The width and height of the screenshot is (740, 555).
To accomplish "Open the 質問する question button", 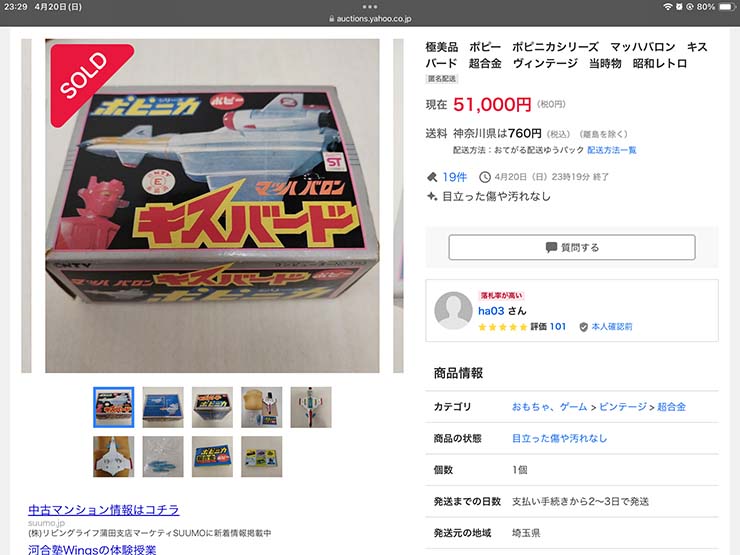I will pyautogui.click(x=572, y=247).
